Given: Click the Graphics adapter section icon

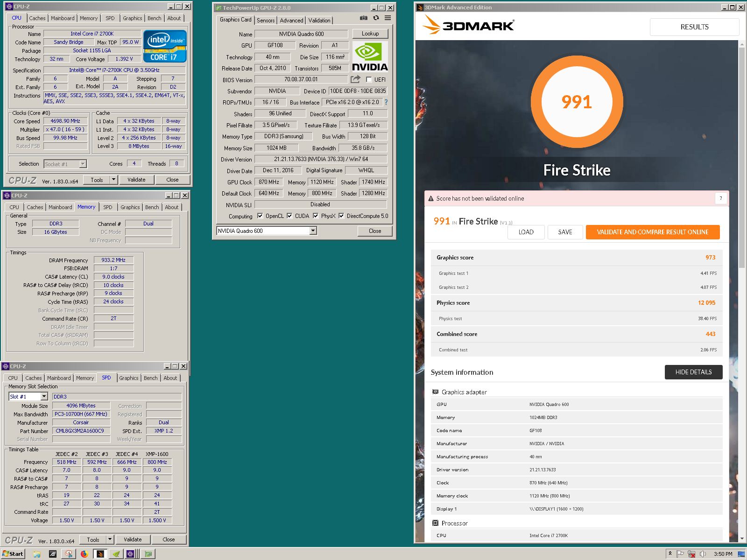Looking at the screenshot, I should coord(435,392).
